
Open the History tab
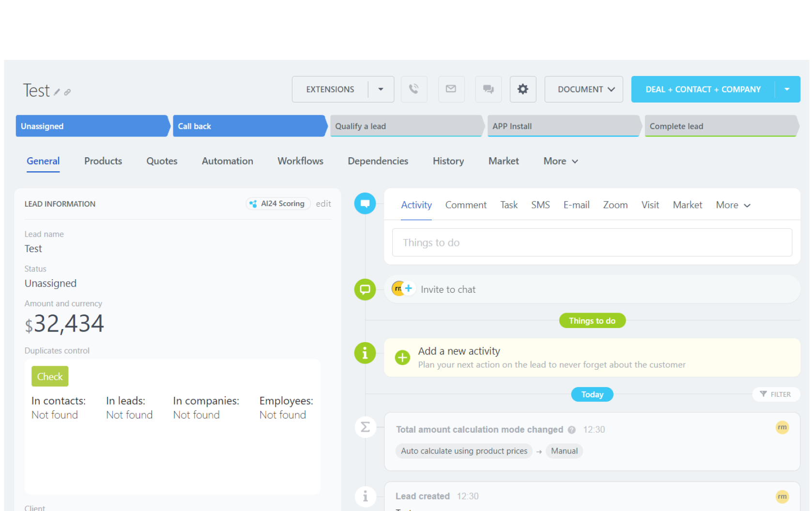pos(448,161)
